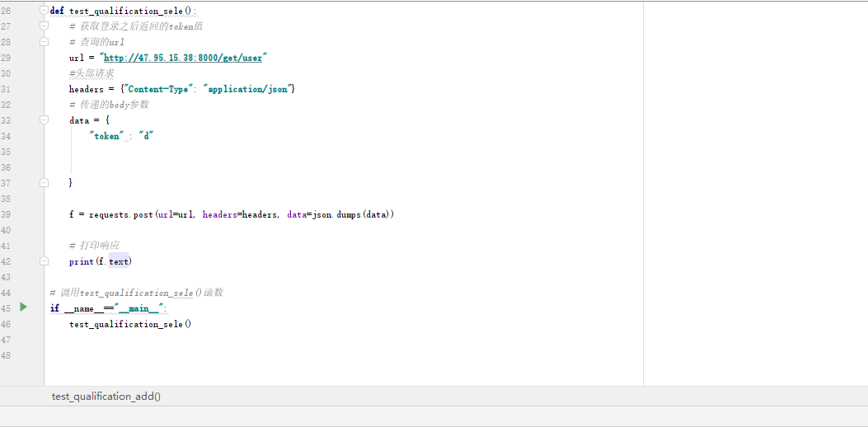868x427 pixels.
Task: Click the if keyword on line 45
Action: point(54,308)
